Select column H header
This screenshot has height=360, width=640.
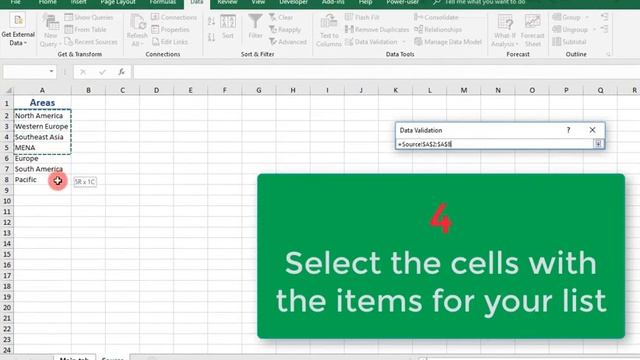pyautogui.click(x=293, y=90)
